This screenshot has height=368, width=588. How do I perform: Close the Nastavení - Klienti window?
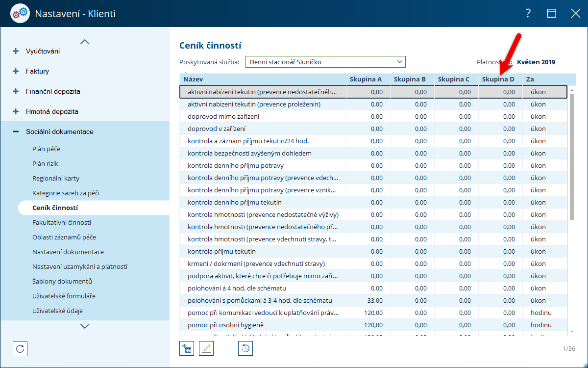coord(575,14)
